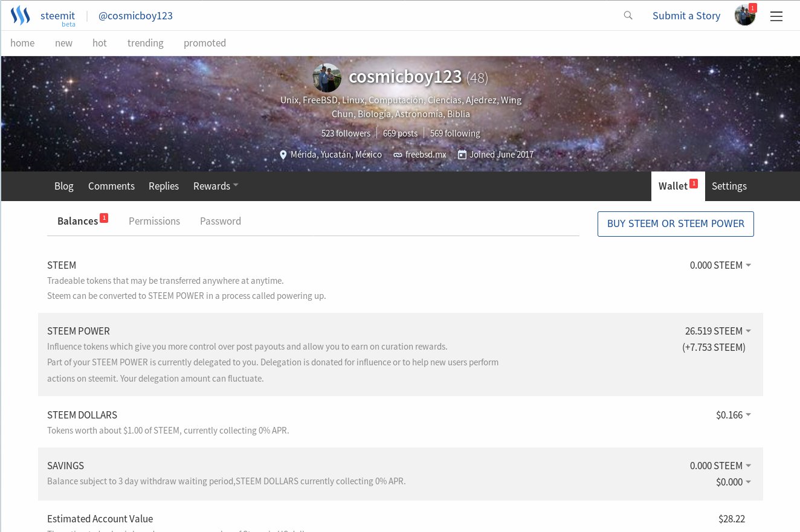Open the hamburger menu icon
Image resolution: width=800 pixels, height=532 pixels.
[x=776, y=16]
